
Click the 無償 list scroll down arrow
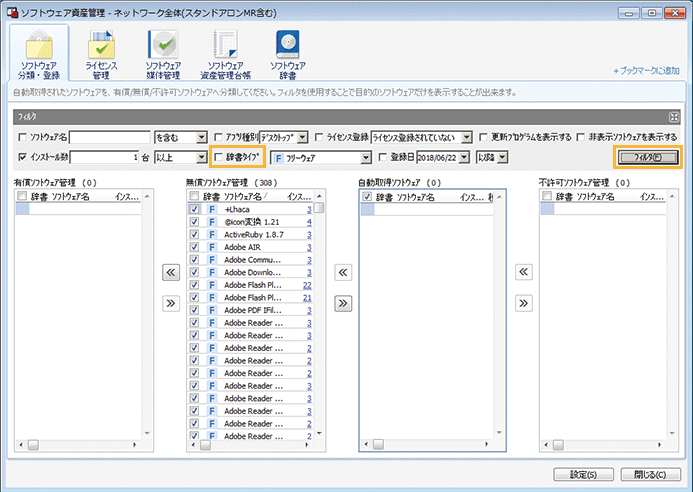(319, 433)
